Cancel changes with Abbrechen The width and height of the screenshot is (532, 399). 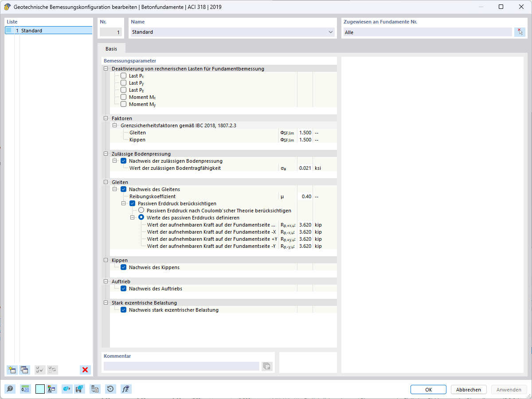pyautogui.click(x=469, y=389)
